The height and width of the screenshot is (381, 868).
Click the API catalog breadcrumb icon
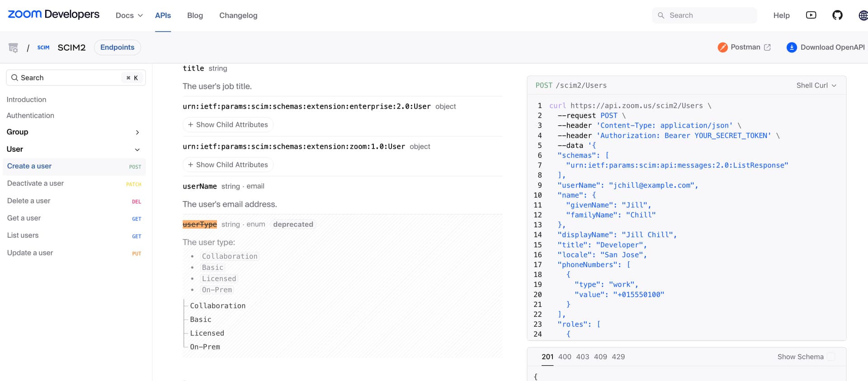(x=14, y=47)
